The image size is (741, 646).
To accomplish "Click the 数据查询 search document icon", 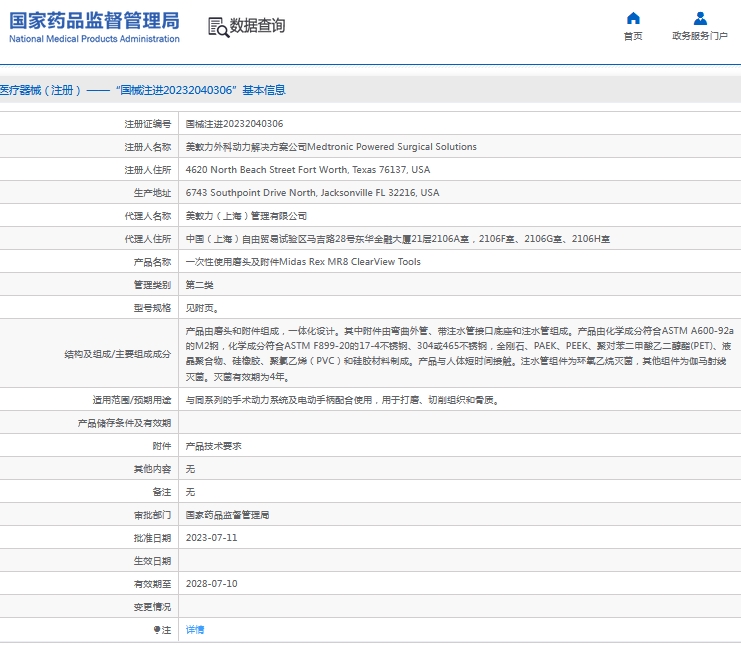I will click(x=218, y=27).
